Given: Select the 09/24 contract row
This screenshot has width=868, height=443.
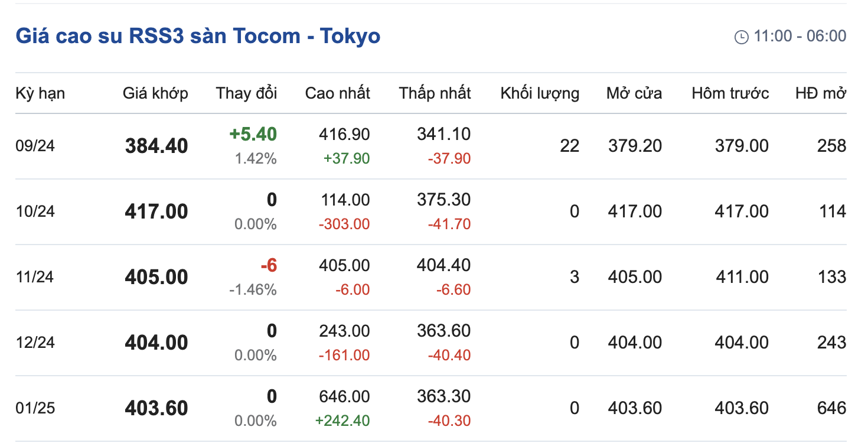Looking at the screenshot, I should pyautogui.click(x=431, y=146).
